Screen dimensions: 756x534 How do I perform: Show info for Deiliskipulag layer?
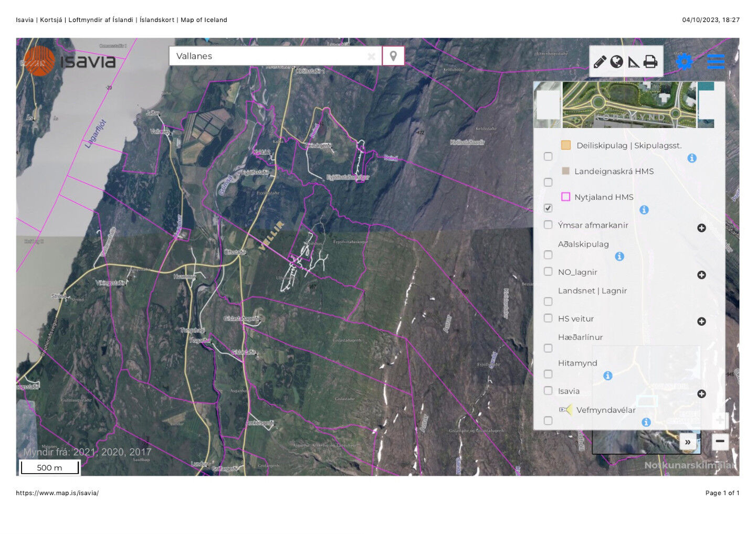pyautogui.click(x=692, y=158)
